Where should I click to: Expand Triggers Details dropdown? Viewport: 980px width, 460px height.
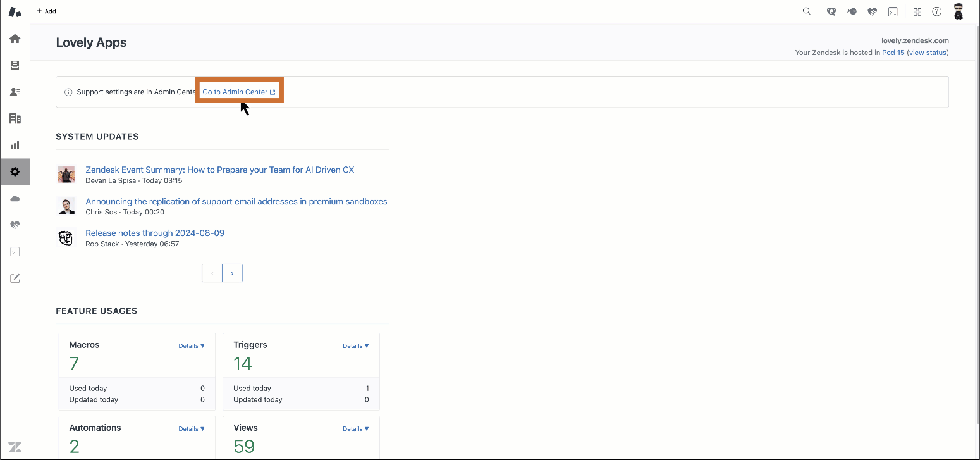tap(356, 346)
